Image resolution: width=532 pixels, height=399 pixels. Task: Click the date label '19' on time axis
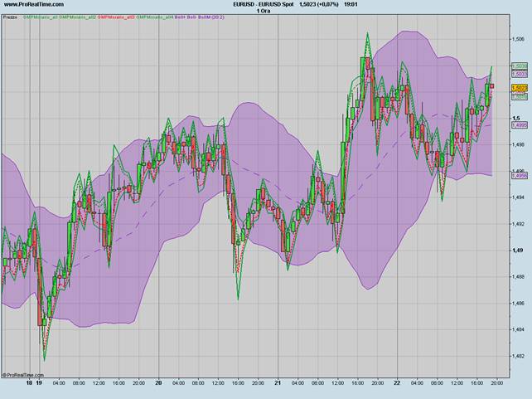(39, 383)
